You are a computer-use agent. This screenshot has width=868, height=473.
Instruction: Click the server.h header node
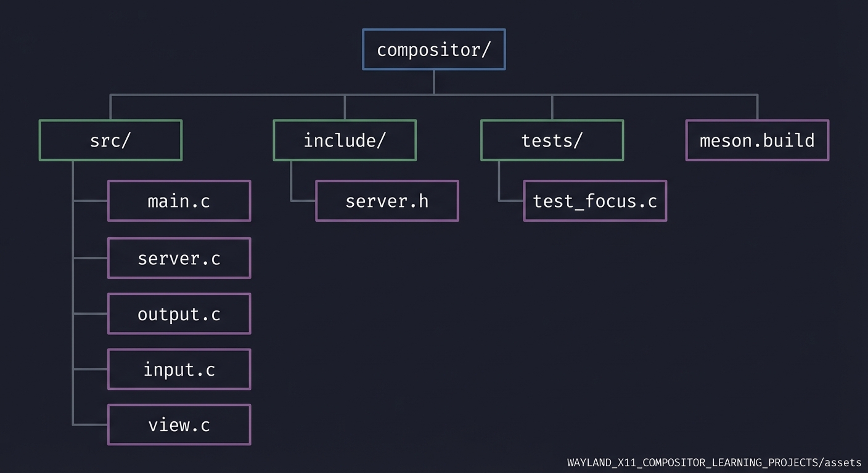[387, 201]
